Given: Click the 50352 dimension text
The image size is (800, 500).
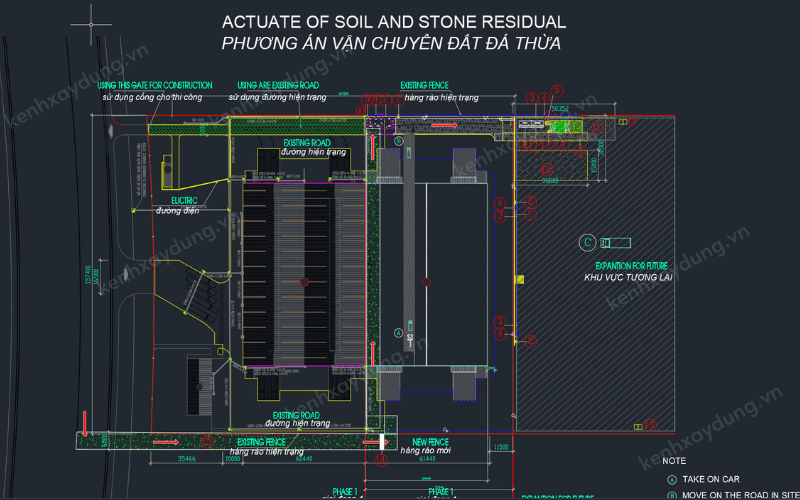Looking at the screenshot, I should pyautogui.click(x=555, y=109).
